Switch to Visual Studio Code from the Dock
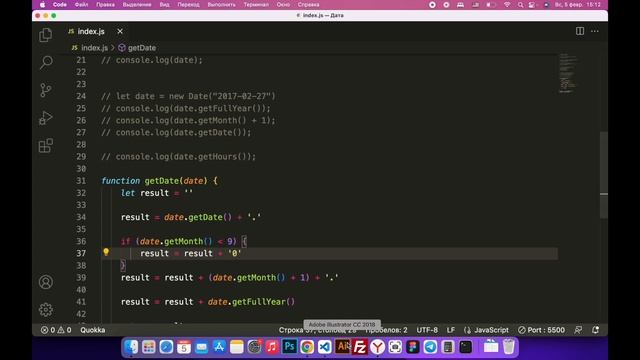Image resolution: width=640 pixels, height=360 pixels. [x=324, y=347]
